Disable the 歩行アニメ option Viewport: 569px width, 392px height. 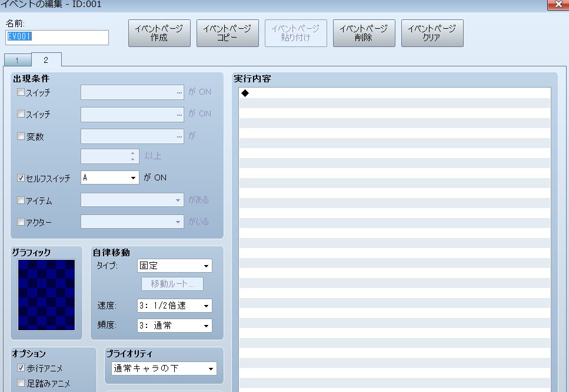pos(21,368)
